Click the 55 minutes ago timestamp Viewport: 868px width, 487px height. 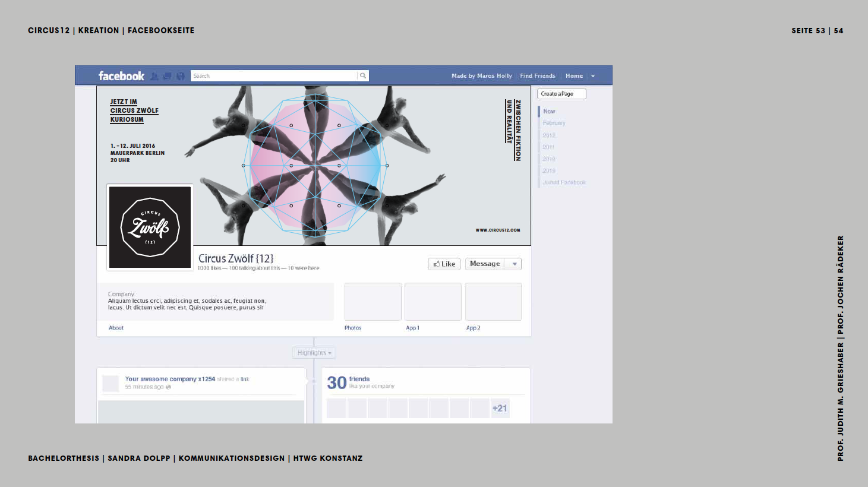144,387
